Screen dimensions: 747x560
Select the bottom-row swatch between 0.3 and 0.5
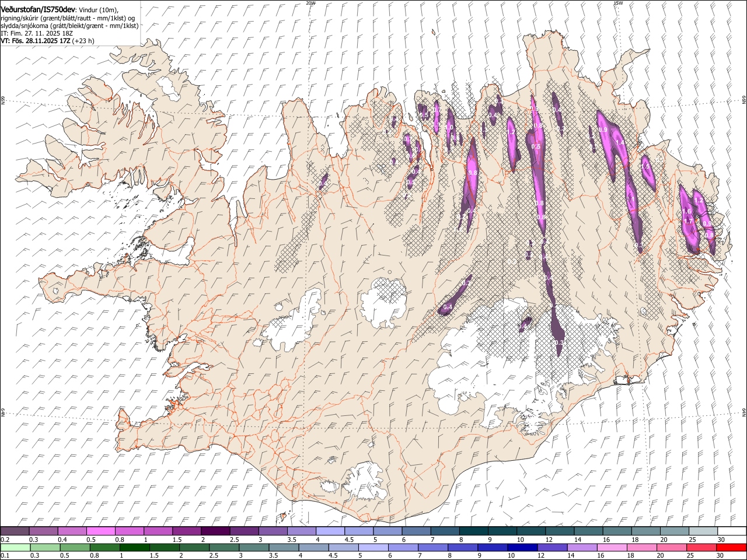[x=45, y=548]
